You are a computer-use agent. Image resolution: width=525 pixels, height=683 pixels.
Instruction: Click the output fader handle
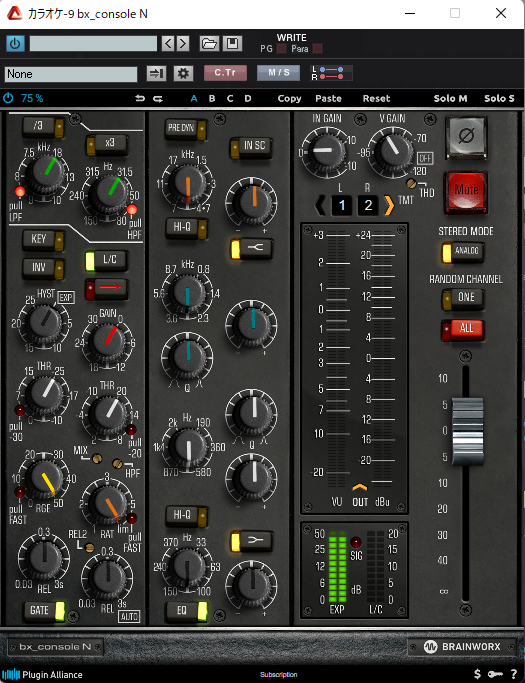pos(467,431)
